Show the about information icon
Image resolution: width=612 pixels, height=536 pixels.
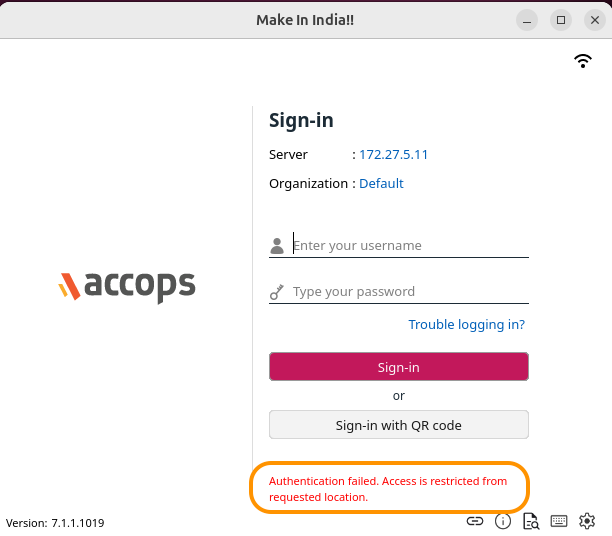(x=503, y=521)
